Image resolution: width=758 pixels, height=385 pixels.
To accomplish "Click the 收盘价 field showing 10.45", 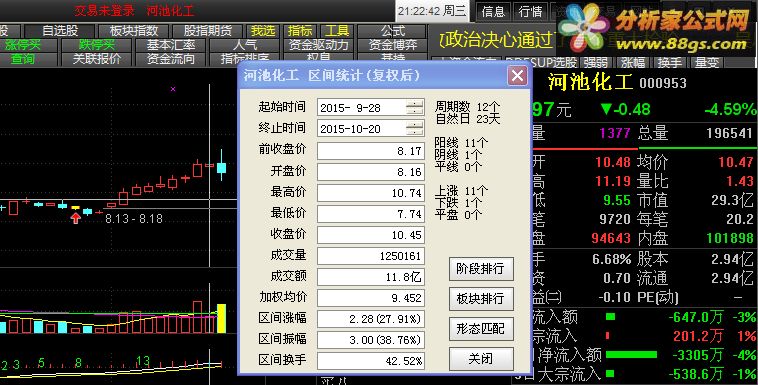I will pyautogui.click(x=371, y=235).
